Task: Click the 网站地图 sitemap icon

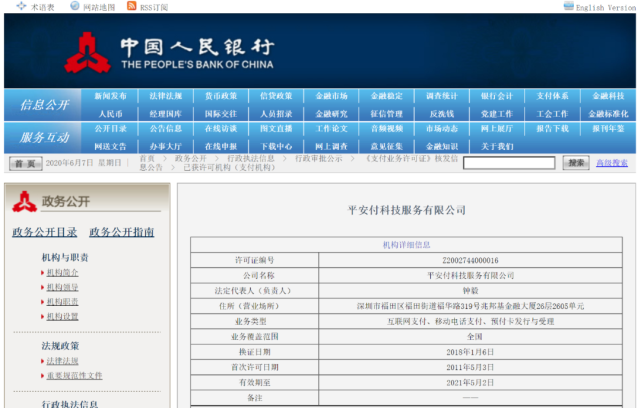Action: [75, 6]
